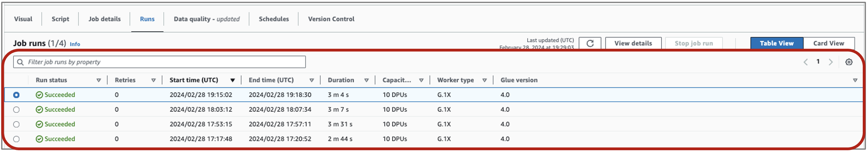
Task: Open Duration column sort arrow
Action: click(x=366, y=80)
